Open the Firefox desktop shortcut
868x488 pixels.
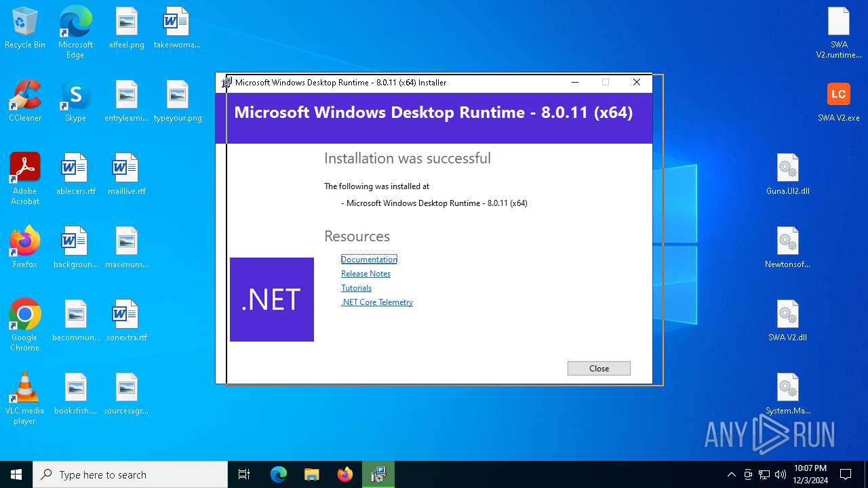25,248
